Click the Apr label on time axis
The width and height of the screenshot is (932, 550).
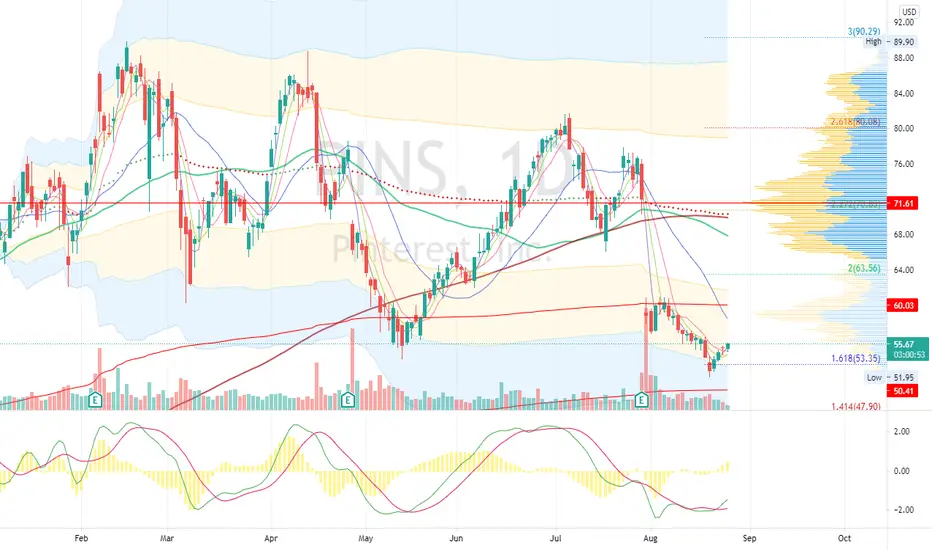(270, 538)
